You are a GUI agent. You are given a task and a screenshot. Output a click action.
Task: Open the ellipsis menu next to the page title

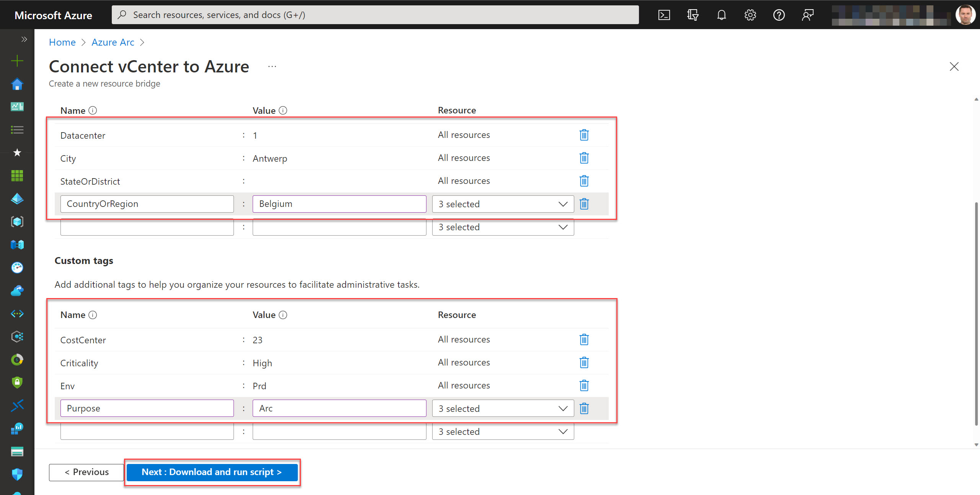coord(272,66)
